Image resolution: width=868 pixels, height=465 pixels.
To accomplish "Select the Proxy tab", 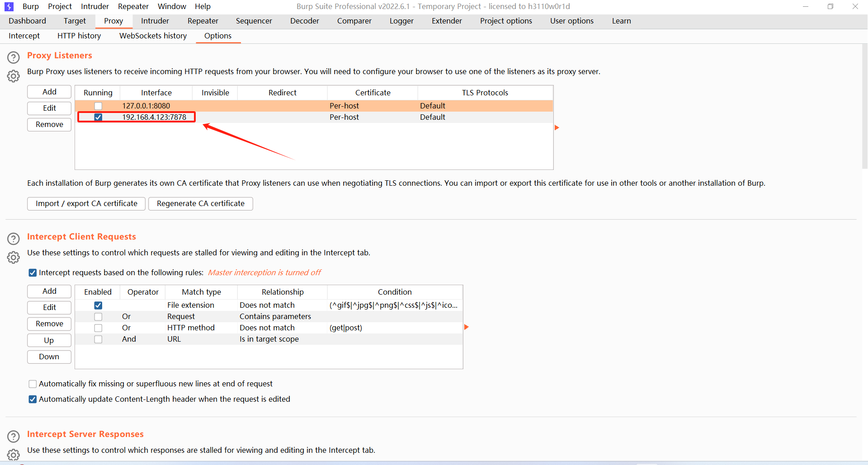I will 113,21.
